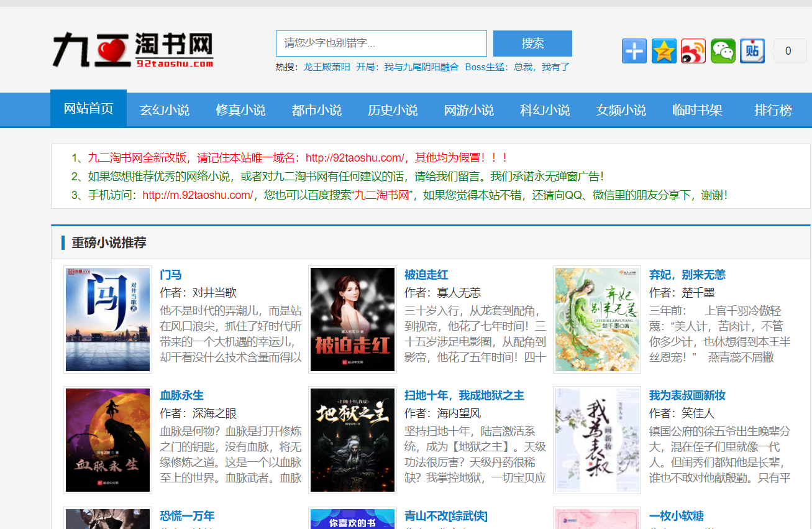Click the http://m.92taoshu.com/ mobile link

[198, 195]
